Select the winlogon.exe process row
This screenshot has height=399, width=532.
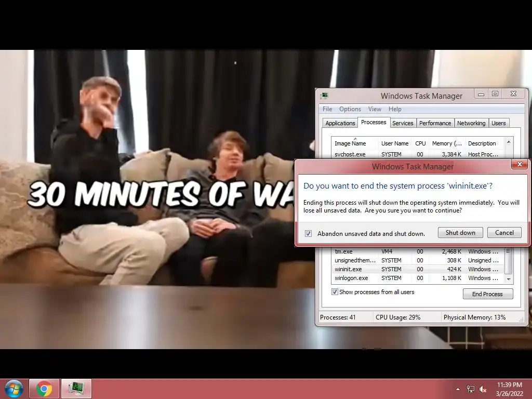coord(418,278)
